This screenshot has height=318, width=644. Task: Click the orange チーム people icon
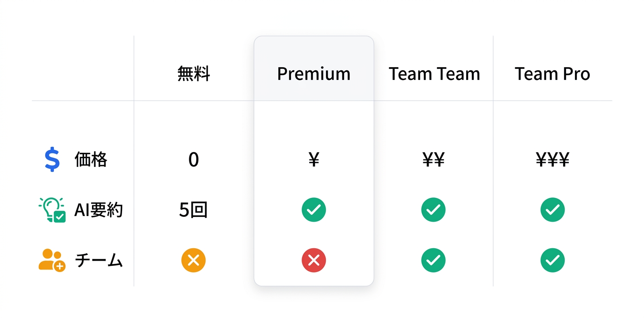click(52, 260)
